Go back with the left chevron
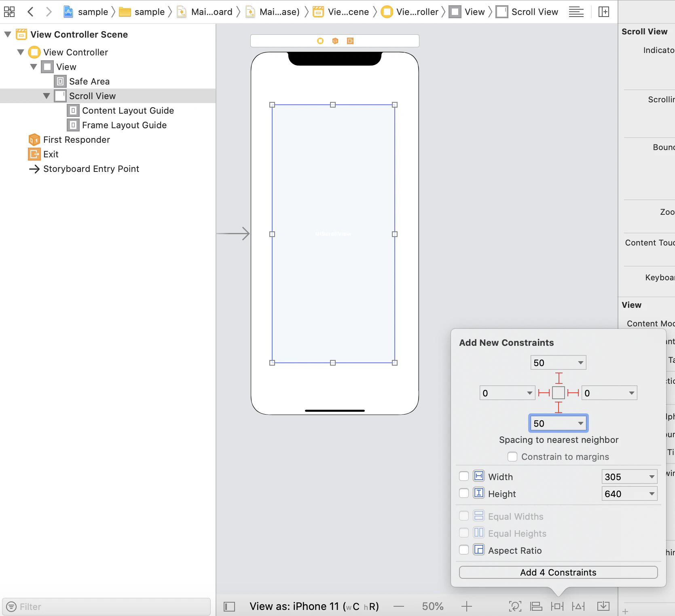 (x=30, y=12)
